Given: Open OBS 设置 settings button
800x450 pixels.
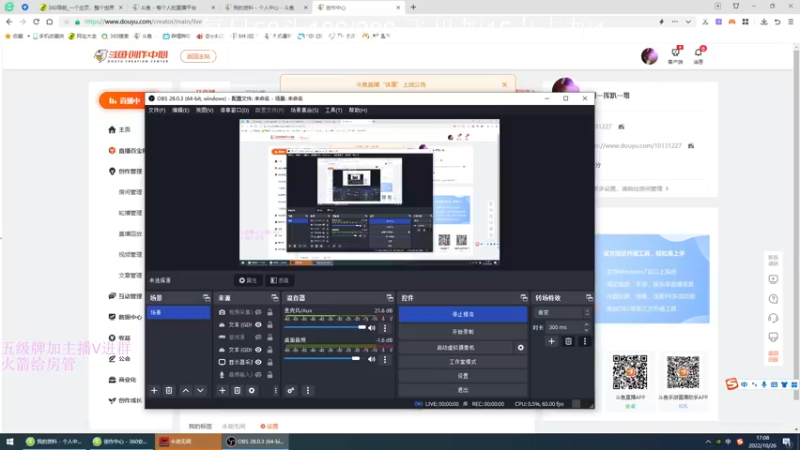Looking at the screenshot, I should tap(463, 376).
